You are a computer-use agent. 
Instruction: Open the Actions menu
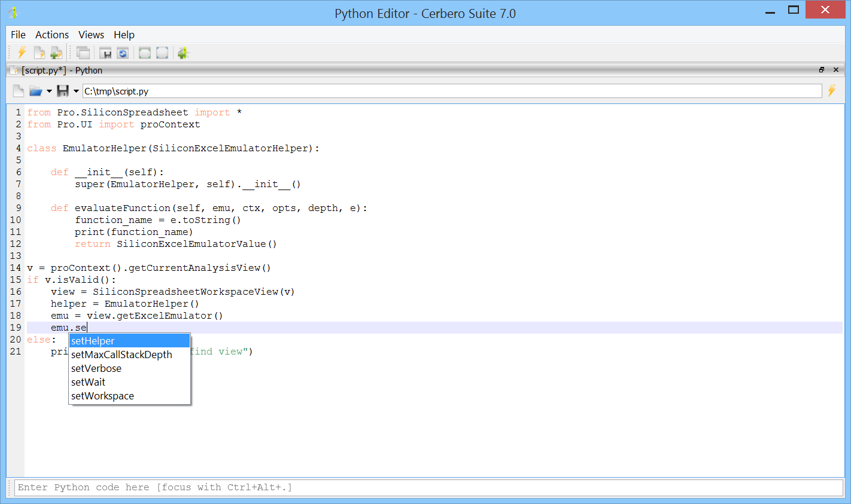pyautogui.click(x=52, y=35)
